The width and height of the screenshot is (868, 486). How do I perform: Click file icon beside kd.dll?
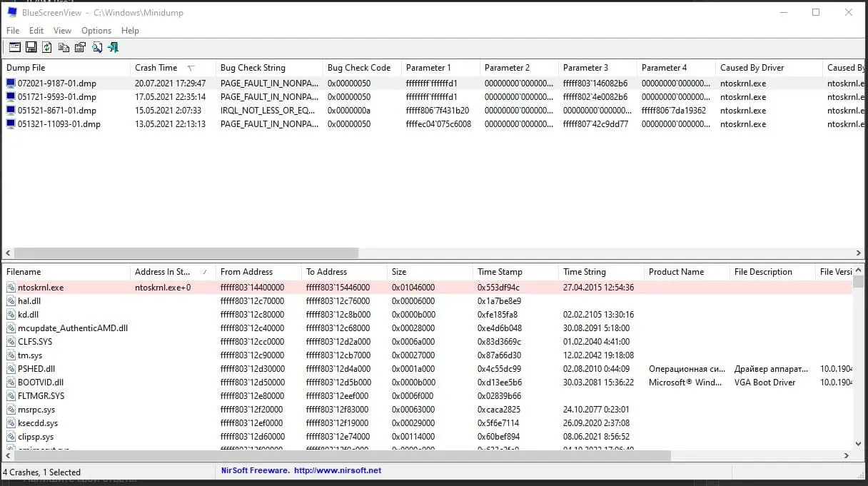click(11, 315)
